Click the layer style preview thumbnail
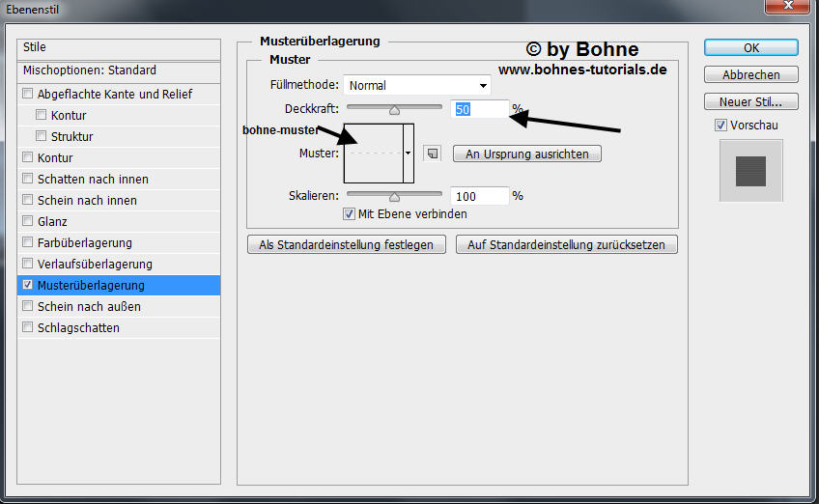The height and width of the screenshot is (504, 819). [x=750, y=171]
